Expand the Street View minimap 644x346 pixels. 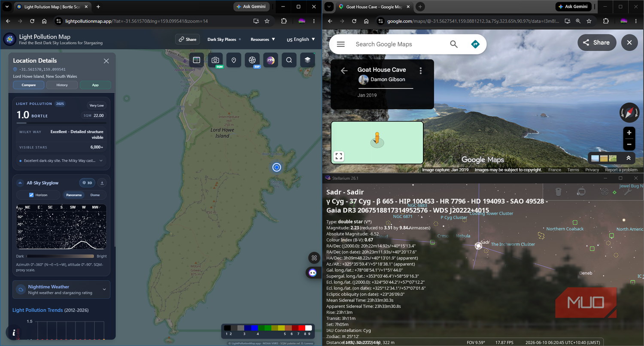click(339, 156)
